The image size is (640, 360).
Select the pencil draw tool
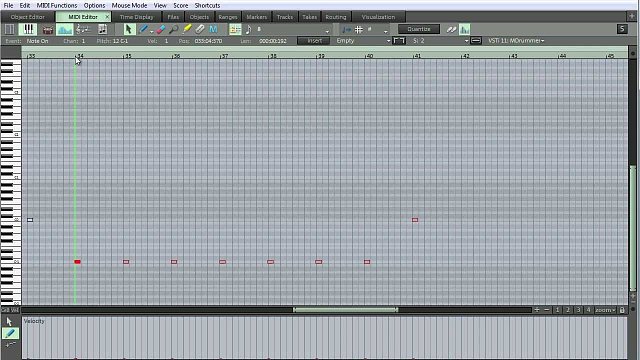pos(143,29)
